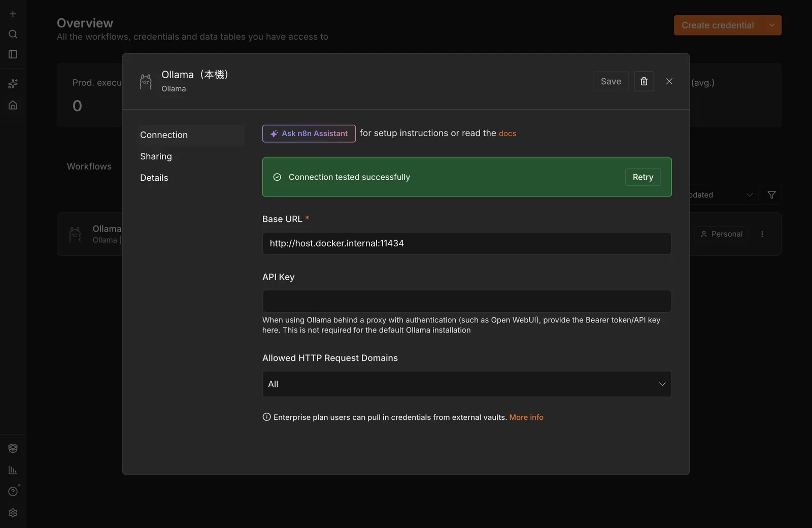Open the docs link

(507, 134)
